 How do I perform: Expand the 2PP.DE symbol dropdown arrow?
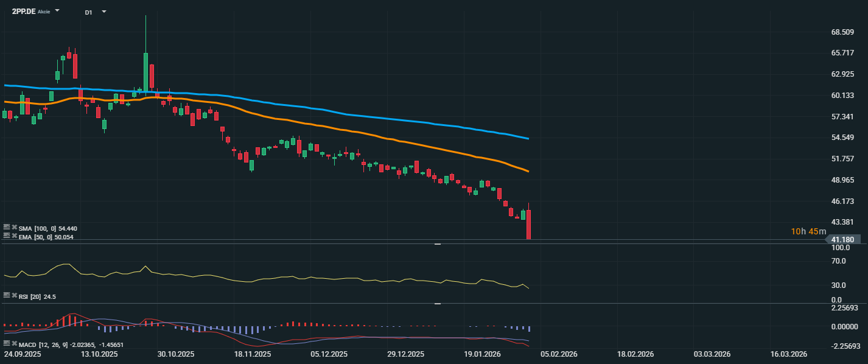[x=57, y=11]
